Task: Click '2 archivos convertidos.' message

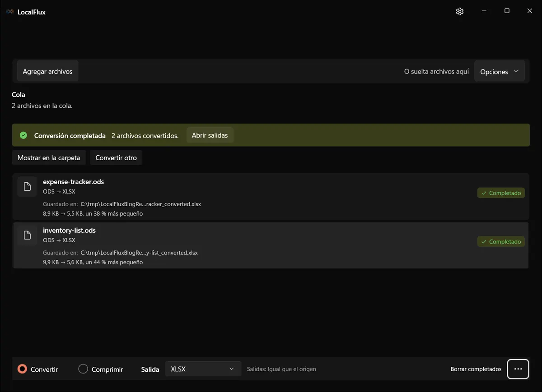Action: pyautogui.click(x=145, y=135)
